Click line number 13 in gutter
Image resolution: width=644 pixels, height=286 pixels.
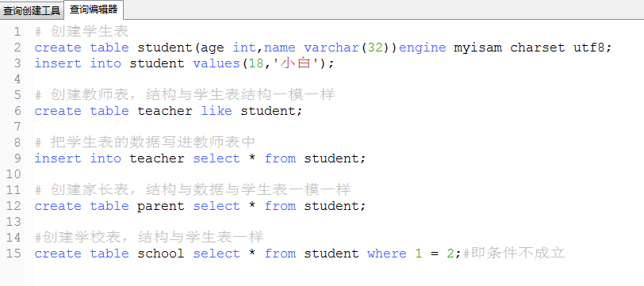[x=13, y=222]
